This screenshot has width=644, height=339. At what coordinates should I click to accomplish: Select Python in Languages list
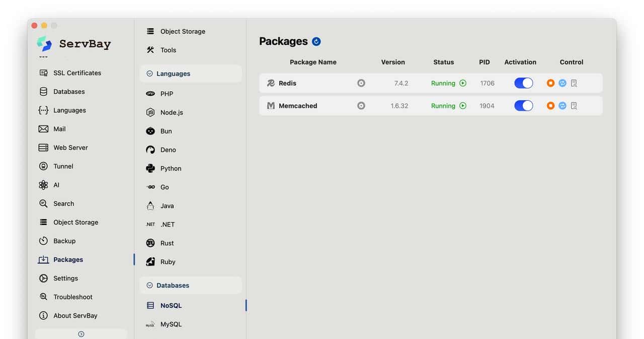[x=171, y=168]
